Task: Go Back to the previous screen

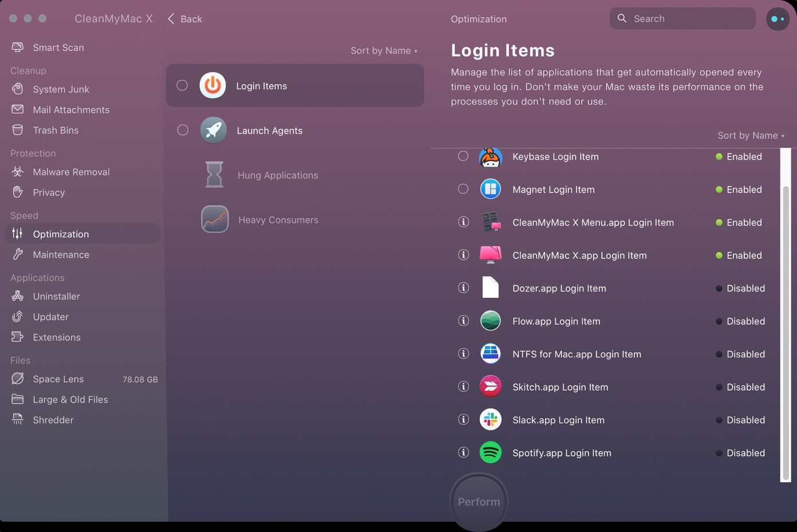Action: (184, 19)
